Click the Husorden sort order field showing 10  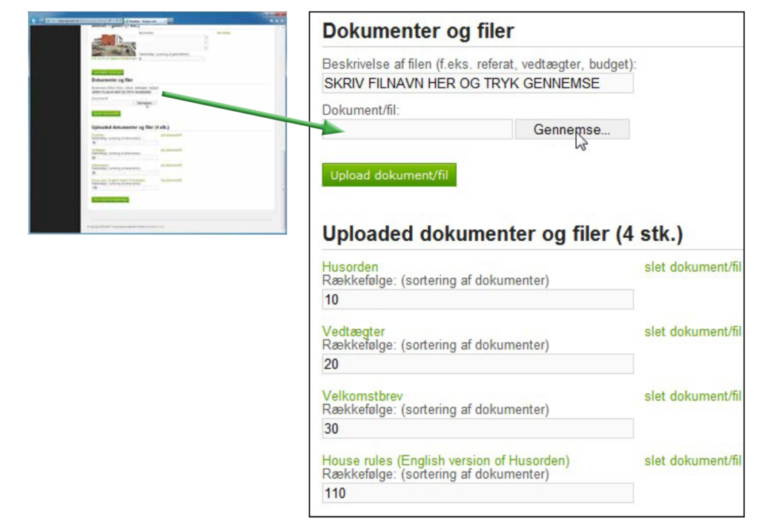477,299
